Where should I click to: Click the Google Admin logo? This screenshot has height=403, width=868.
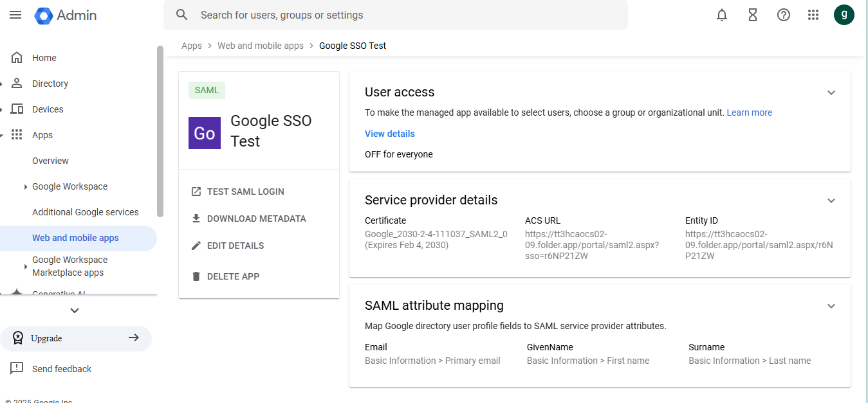(x=66, y=15)
